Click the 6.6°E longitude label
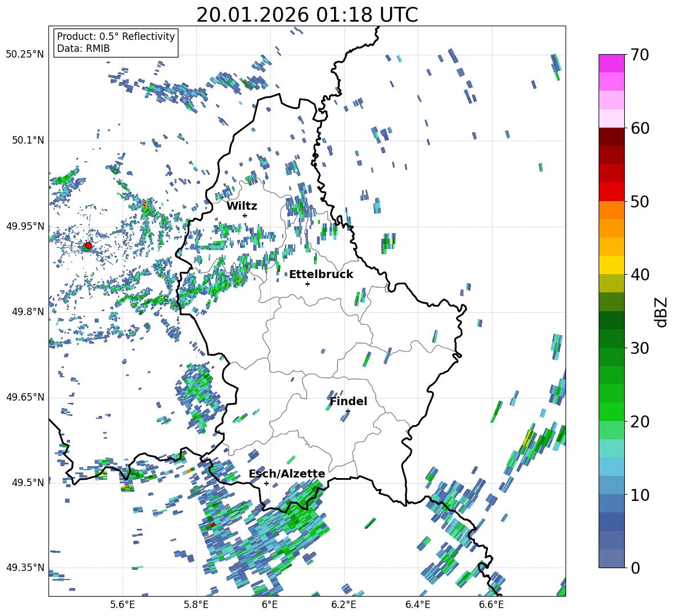 491,605
